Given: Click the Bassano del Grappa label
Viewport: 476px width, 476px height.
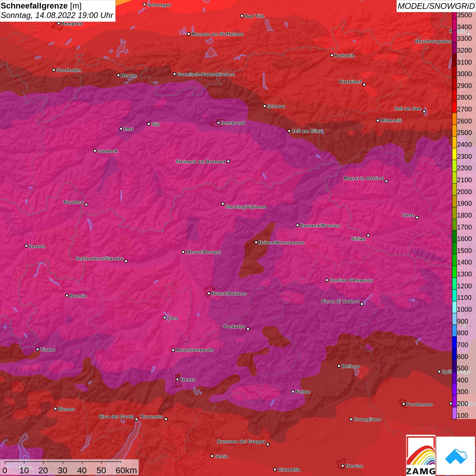Looking at the screenshot, I should [241, 441].
